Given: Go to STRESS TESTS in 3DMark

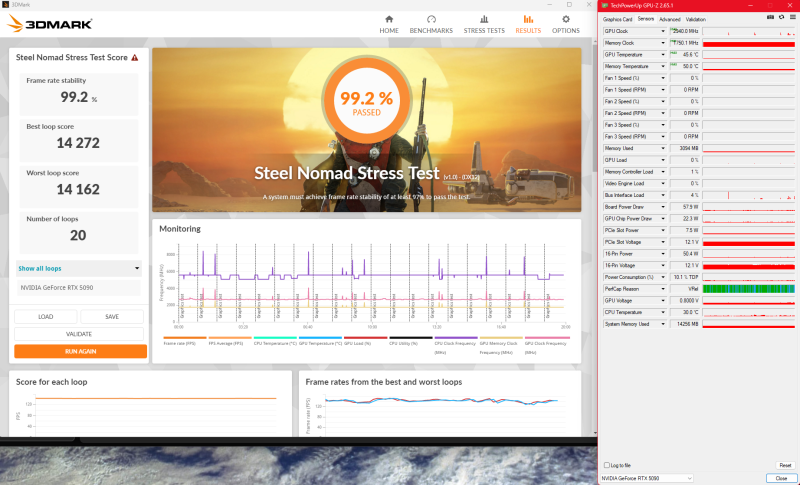Looking at the screenshot, I should click(x=484, y=24).
